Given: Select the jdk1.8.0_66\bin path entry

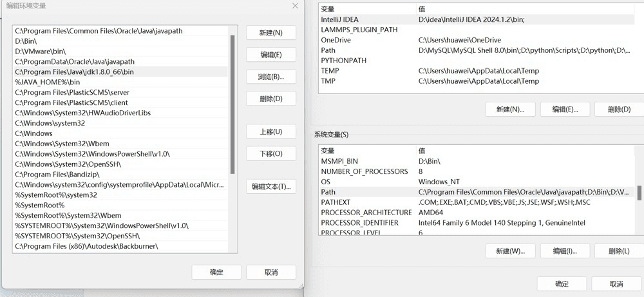Looking at the screenshot, I should coord(120,72).
